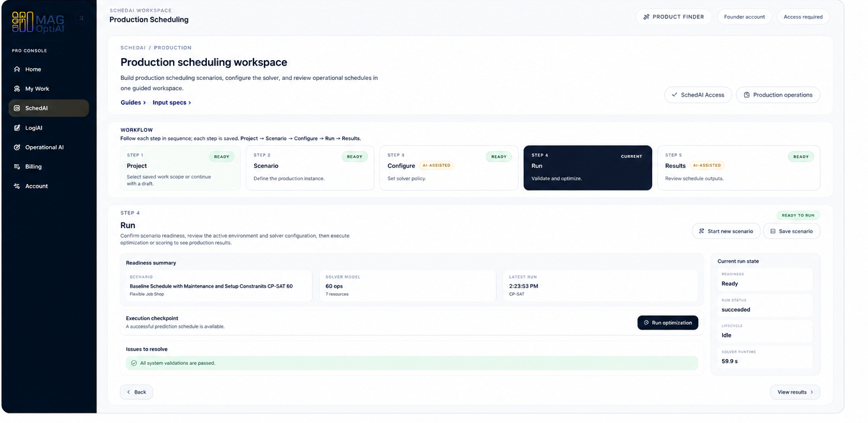Click the READY badge on Project card
The image size is (868, 423).
(x=222, y=157)
